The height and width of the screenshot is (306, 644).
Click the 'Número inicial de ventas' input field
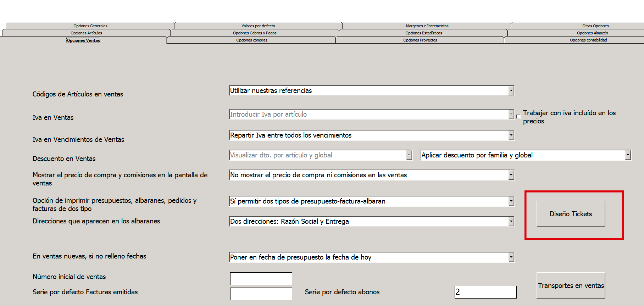tap(261, 279)
